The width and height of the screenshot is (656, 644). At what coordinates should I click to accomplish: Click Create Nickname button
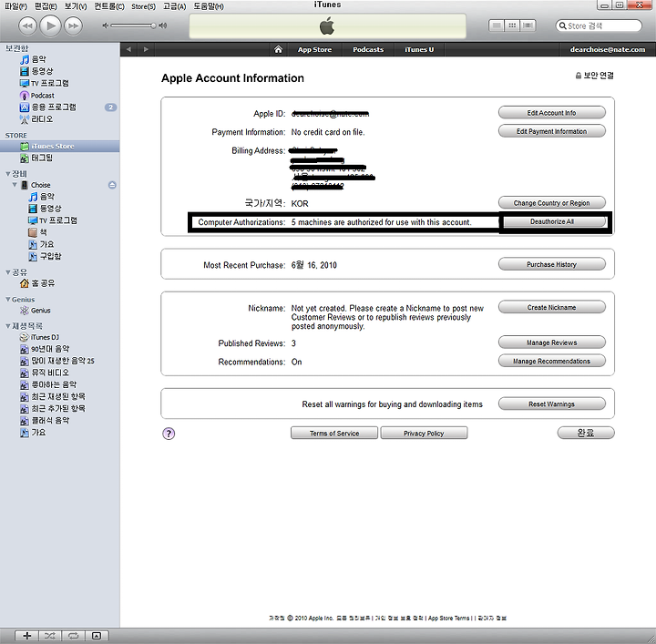(x=552, y=307)
